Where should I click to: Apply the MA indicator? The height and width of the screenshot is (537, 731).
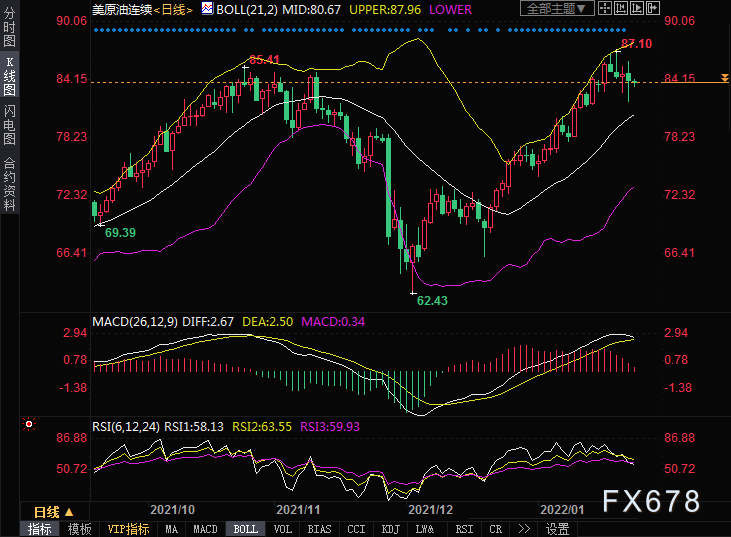click(x=172, y=529)
